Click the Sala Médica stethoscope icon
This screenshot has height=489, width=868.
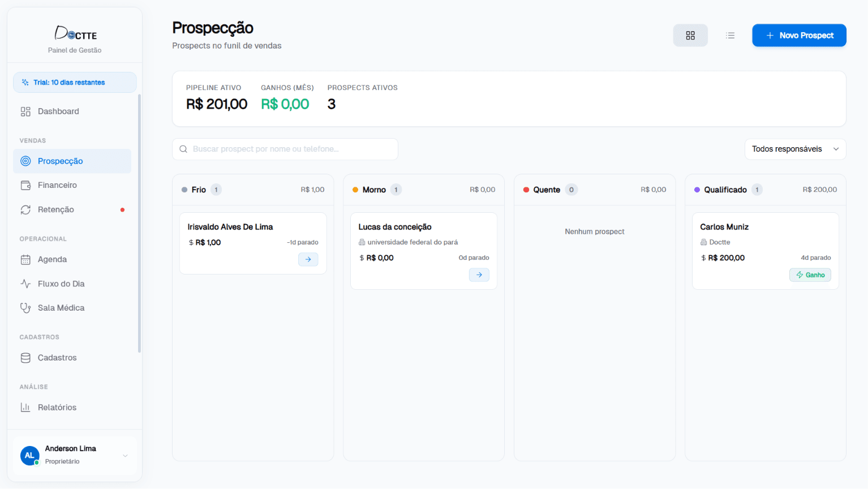tap(25, 308)
